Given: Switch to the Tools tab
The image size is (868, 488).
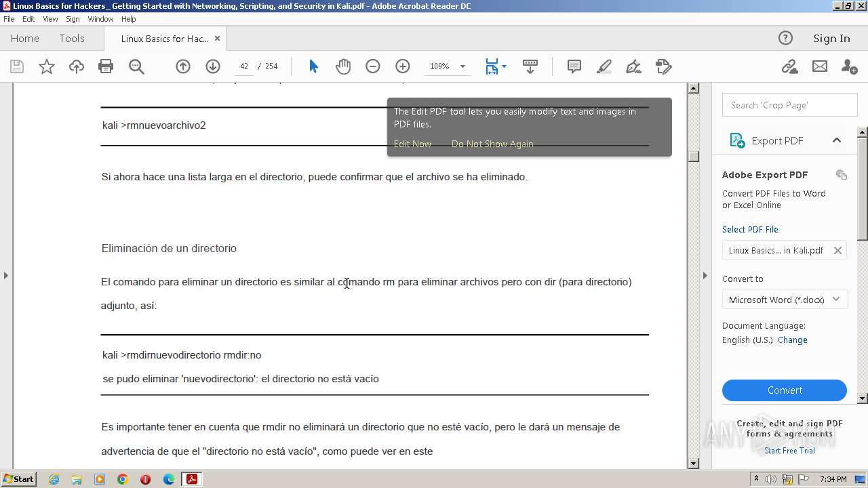Looking at the screenshot, I should coord(71,39).
